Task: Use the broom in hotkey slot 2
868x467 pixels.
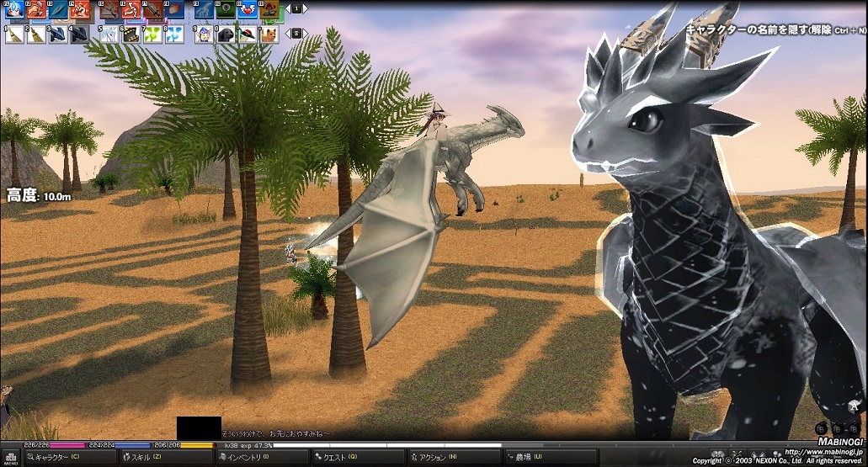Action: tap(36, 34)
